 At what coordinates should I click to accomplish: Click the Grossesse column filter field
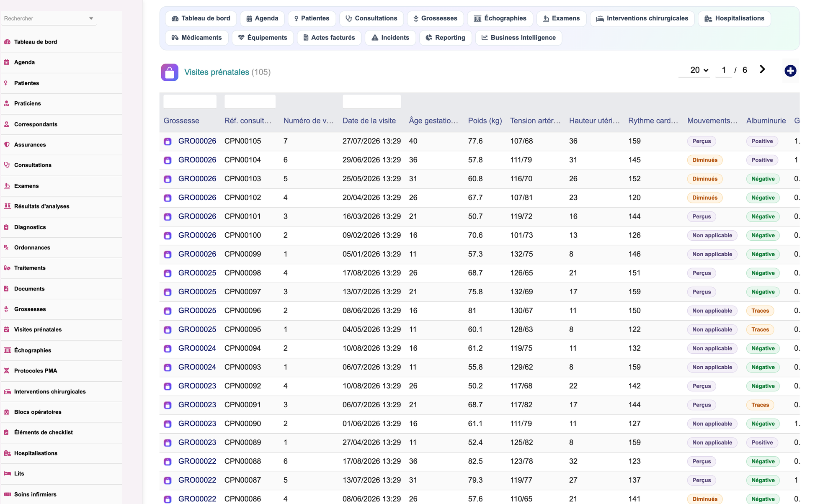190,101
